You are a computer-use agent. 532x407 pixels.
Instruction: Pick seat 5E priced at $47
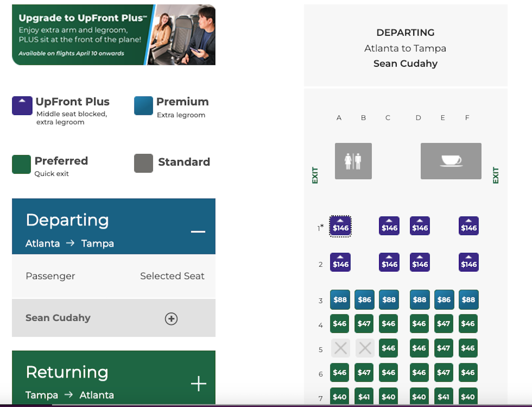[x=444, y=348]
